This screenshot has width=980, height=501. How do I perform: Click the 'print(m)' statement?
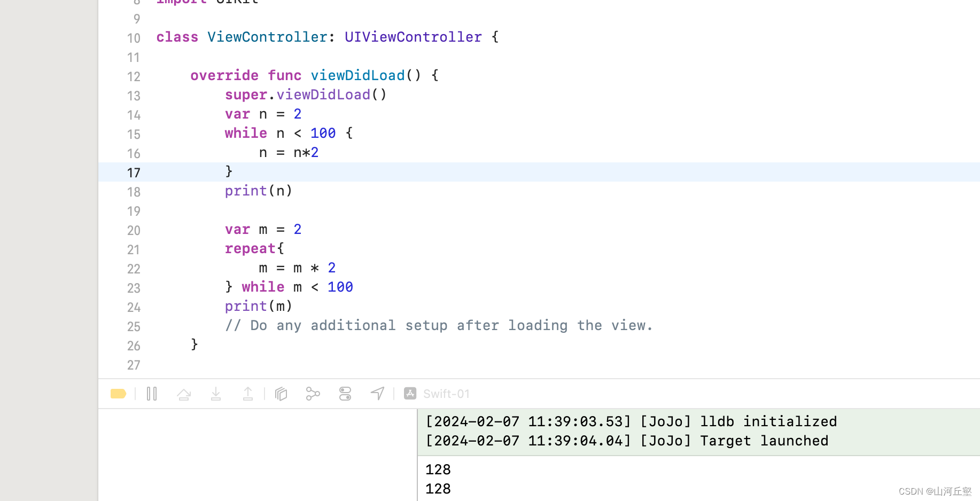click(x=259, y=307)
